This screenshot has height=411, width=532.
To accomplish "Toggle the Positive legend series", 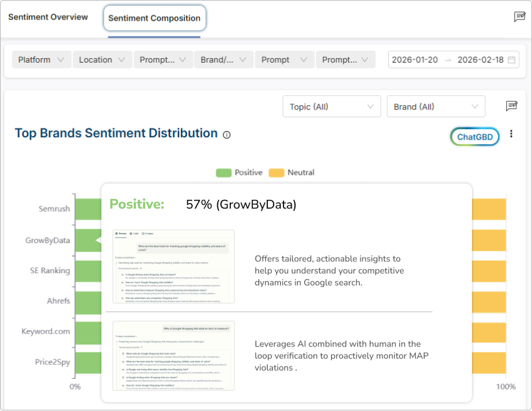I will [239, 172].
